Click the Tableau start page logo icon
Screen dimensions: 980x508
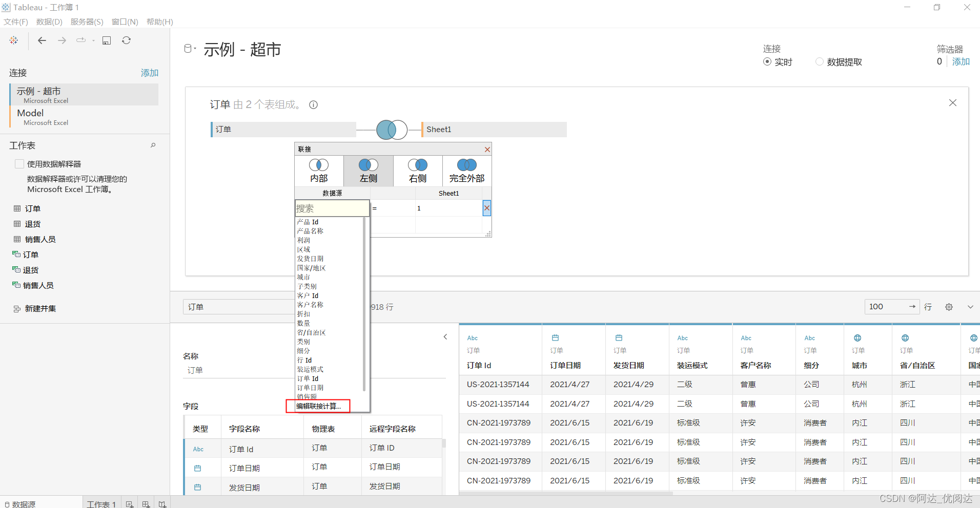[x=14, y=40]
